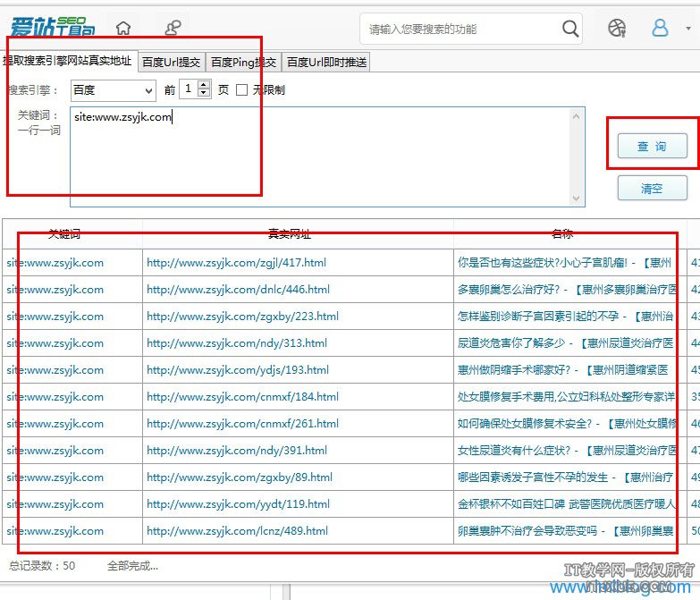
Task: Click the home icon in top toolbar
Action: pyautogui.click(x=123, y=29)
